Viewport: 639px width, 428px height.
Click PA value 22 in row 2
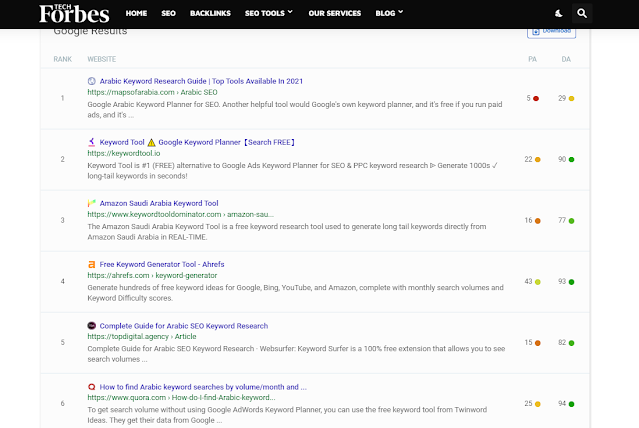pyautogui.click(x=528, y=159)
